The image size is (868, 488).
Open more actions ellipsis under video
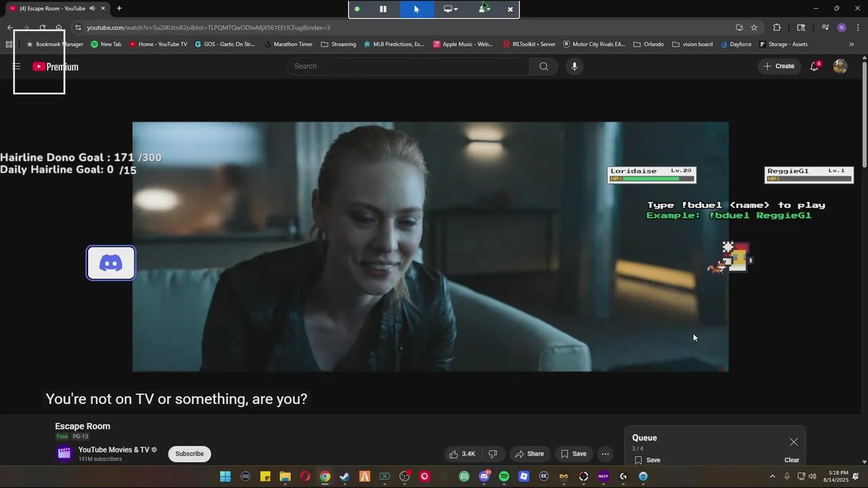point(605,454)
